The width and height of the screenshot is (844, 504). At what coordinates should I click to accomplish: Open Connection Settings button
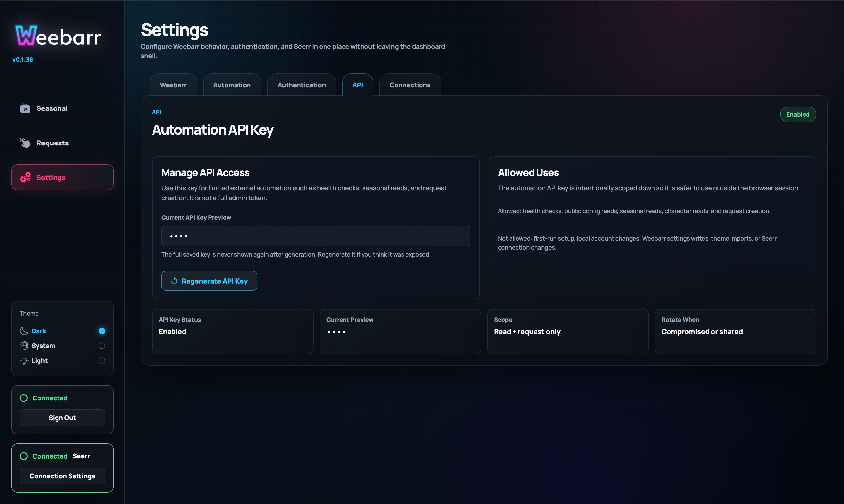62,476
